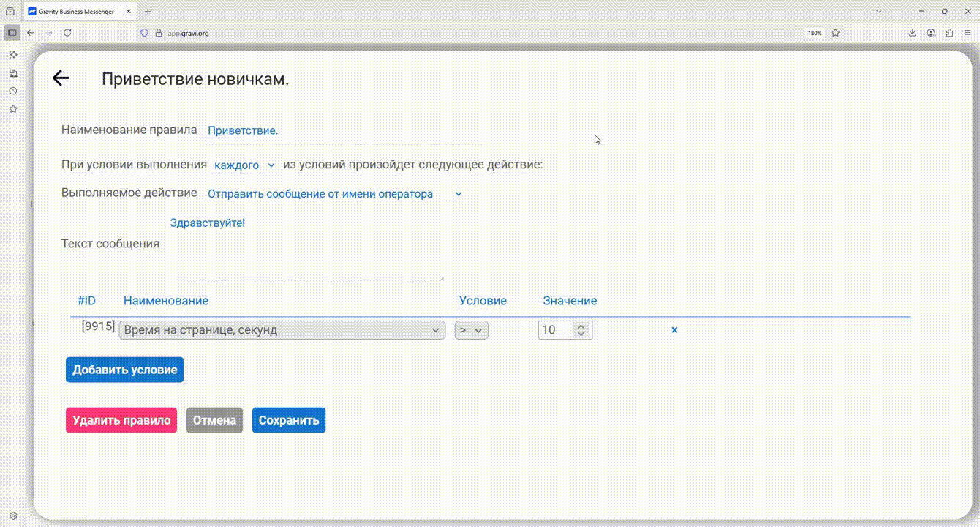Screen dimensions: 980x527
Task: Click the value stepper arrows next to 10
Action: point(581,330)
